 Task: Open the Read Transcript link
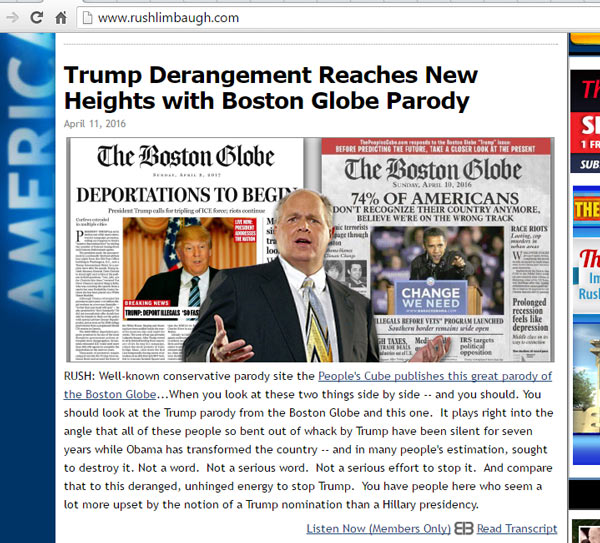517,528
